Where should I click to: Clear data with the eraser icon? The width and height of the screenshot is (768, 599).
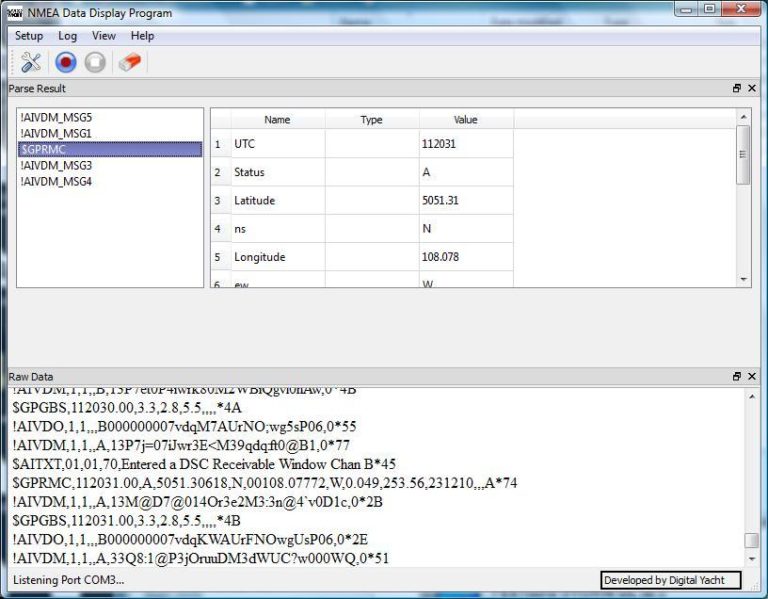click(130, 62)
